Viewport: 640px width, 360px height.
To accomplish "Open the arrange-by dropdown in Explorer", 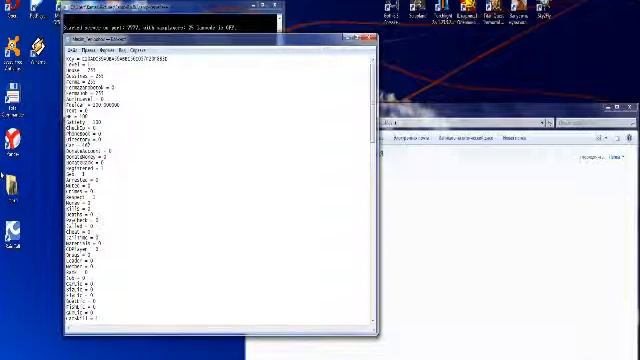I will click(616, 157).
